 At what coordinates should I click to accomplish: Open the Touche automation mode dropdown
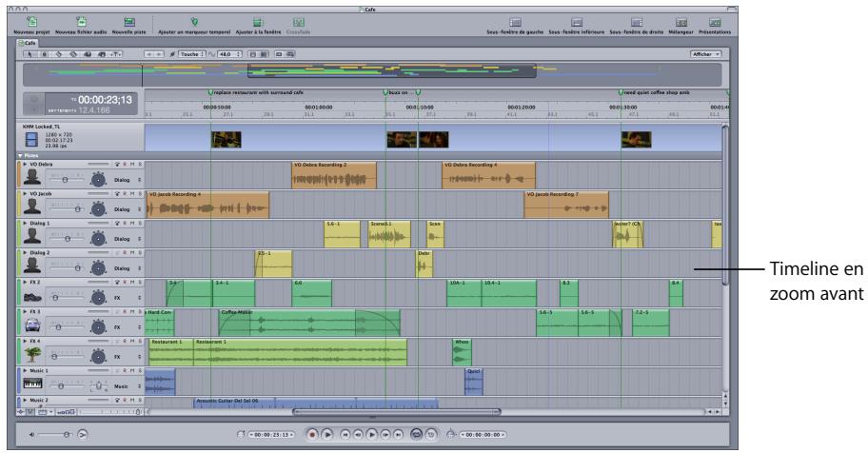tap(192, 54)
